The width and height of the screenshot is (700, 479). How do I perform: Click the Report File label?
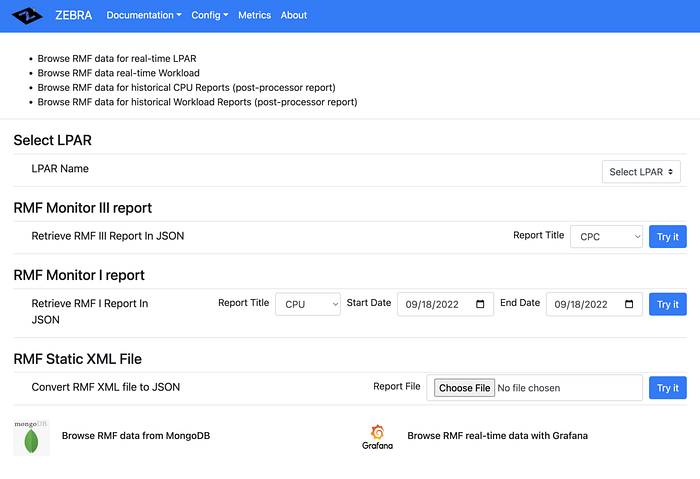(397, 387)
